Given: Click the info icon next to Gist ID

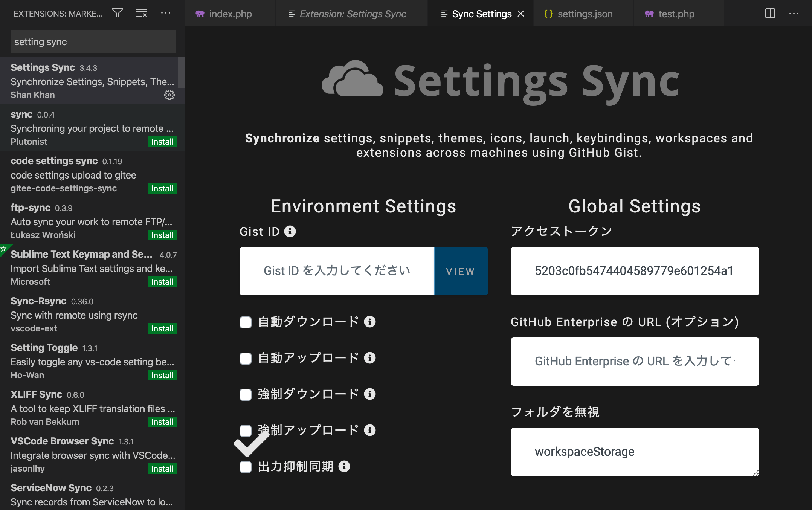Looking at the screenshot, I should 289,231.
